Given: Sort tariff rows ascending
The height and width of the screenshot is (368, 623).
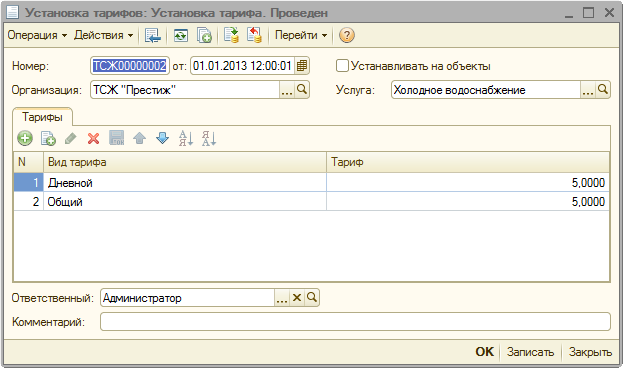Looking at the screenshot, I should (x=186, y=138).
